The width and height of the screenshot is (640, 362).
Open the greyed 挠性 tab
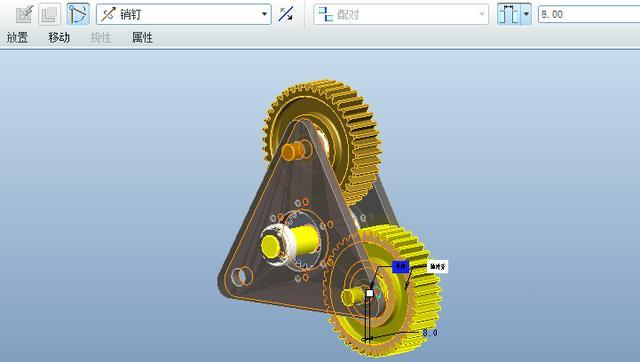(101, 38)
